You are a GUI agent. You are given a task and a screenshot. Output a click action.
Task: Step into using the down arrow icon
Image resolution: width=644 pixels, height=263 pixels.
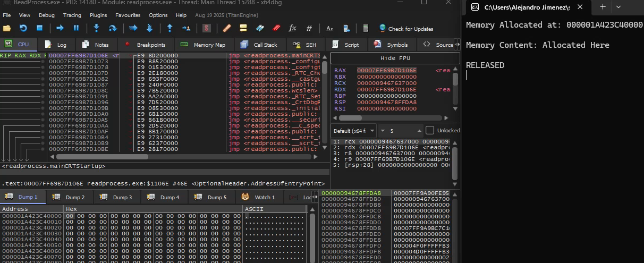coord(96,28)
